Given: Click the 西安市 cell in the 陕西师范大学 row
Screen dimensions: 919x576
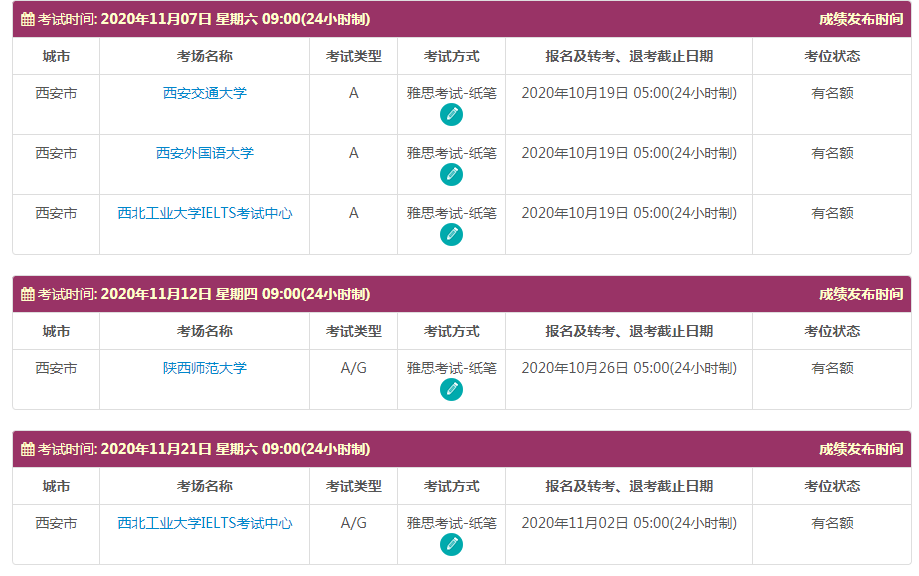Looking at the screenshot, I should [56, 368].
